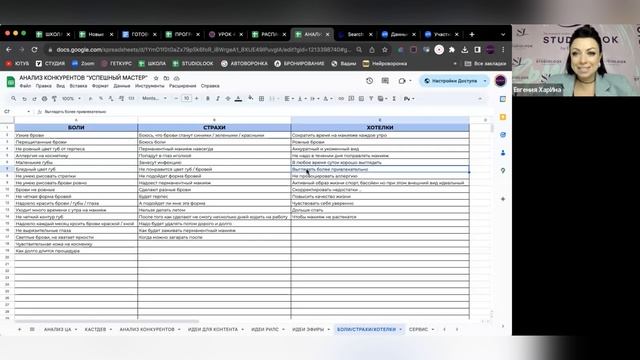Insert chart from the toolbar
The width and height of the screenshot is (640, 360).
point(361,98)
